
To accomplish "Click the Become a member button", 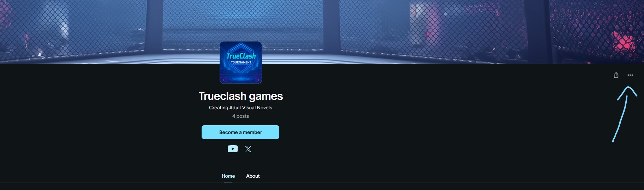I will coord(240,132).
